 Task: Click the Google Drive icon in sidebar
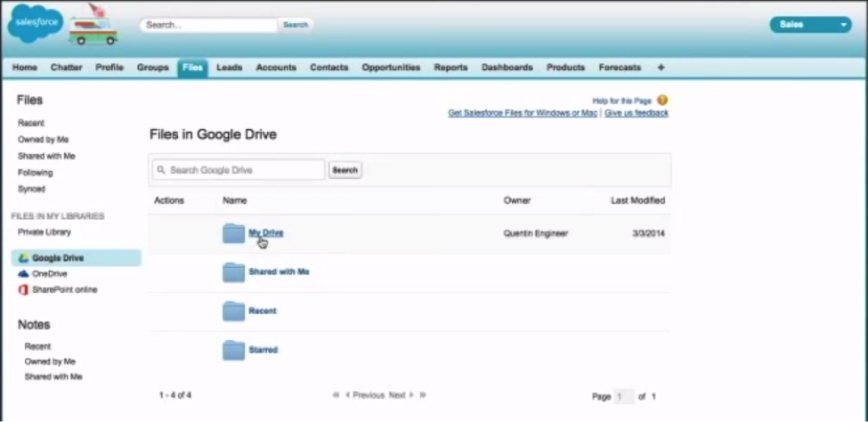(x=23, y=258)
